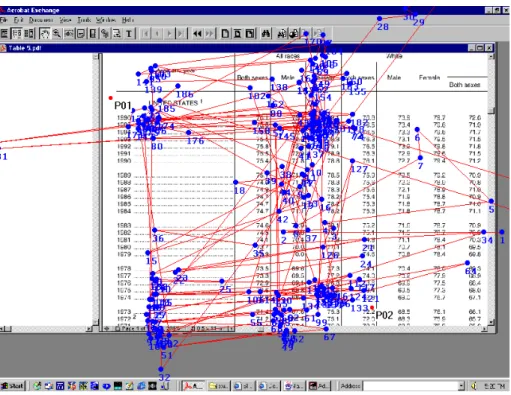Set zoom to Actual Size

[225, 34]
